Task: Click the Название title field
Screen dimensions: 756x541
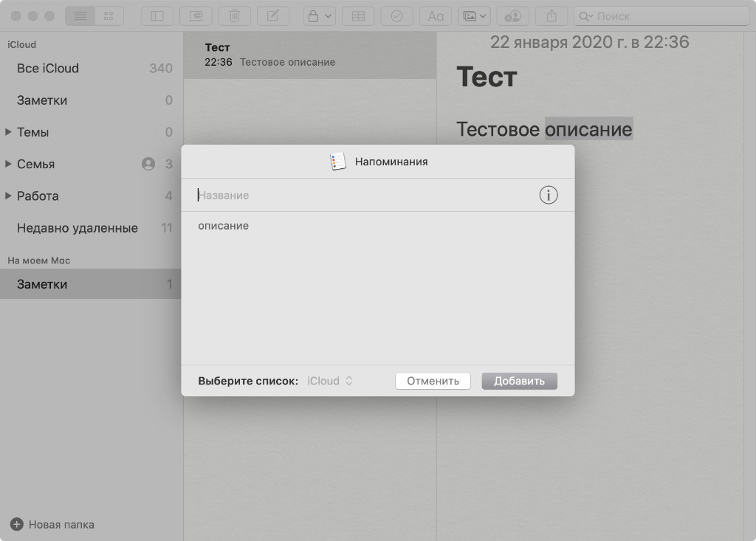Action: point(362,196)
